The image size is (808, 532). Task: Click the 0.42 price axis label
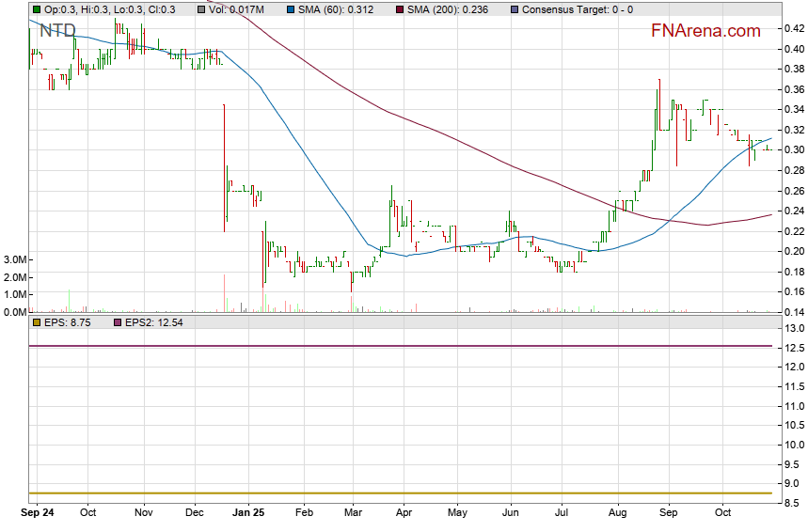point(793,28)
